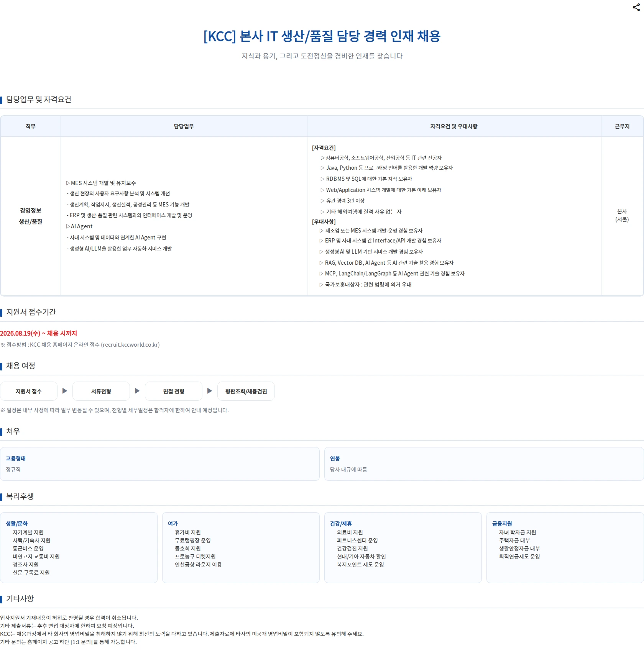
Task: Click the RDBMS 및 SQL requirement line
Action: pos(366,179)
